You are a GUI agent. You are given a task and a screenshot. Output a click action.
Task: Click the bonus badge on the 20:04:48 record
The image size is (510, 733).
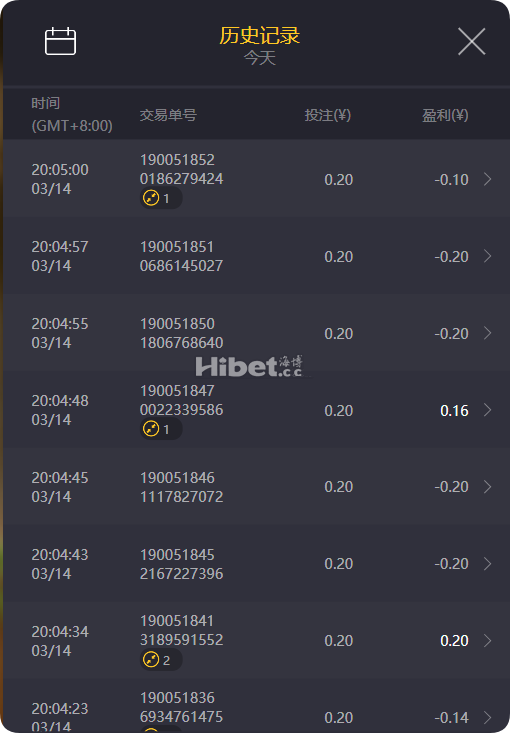point(161,429)
